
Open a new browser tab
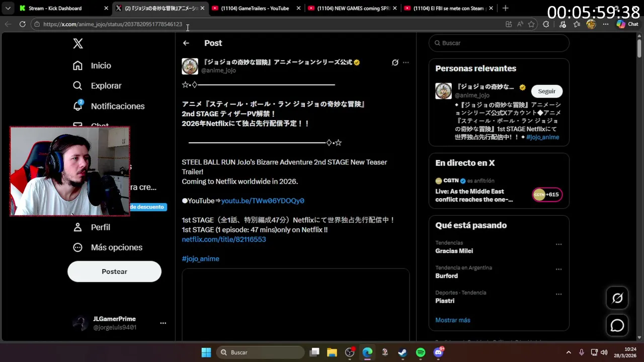click(505, 8)
